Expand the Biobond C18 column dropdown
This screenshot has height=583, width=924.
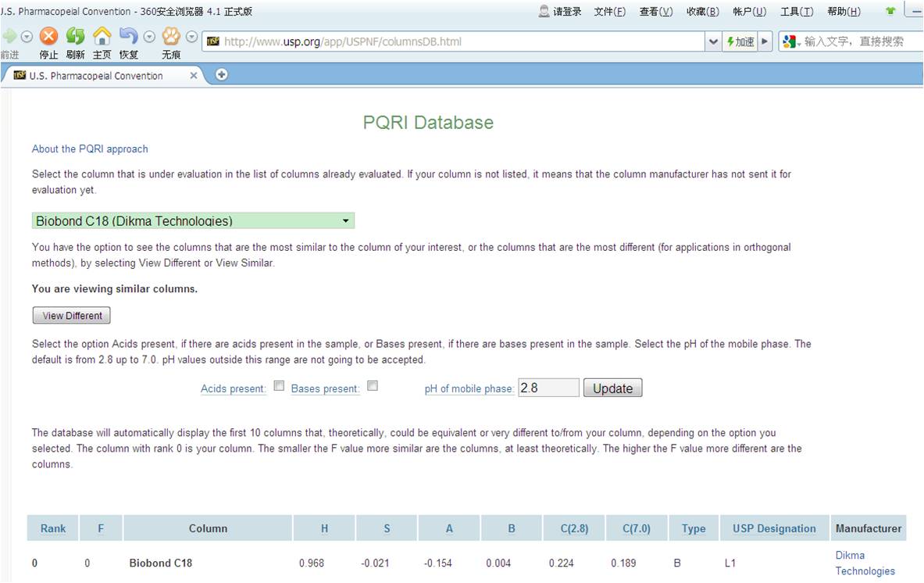pyautogui.click(x=193, y=220)
